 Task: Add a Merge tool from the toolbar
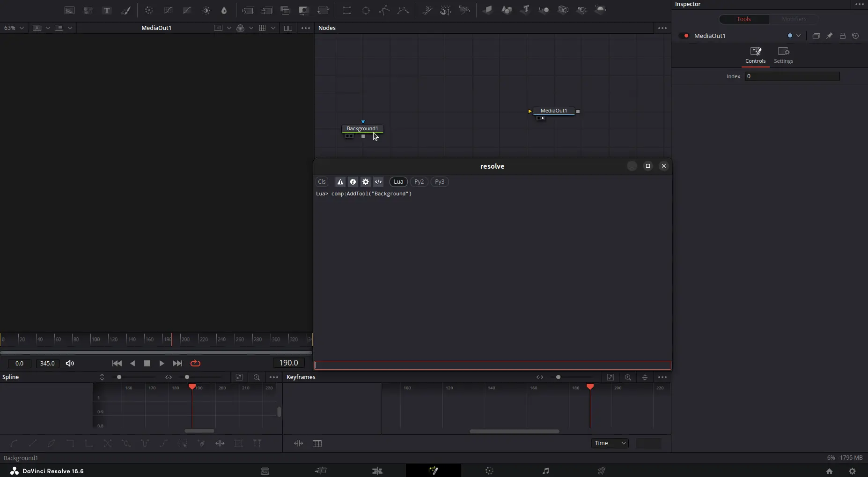point(248,10)
